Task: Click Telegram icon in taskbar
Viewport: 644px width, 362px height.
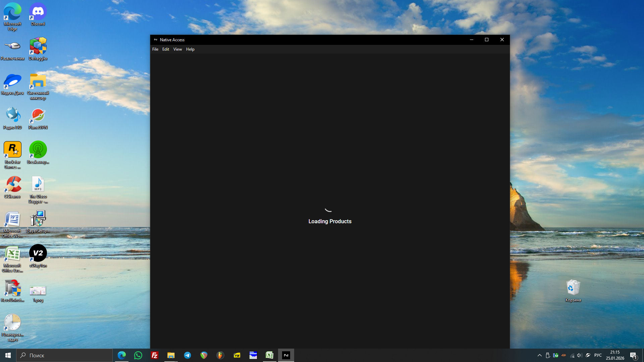Action: pos(187,355)
